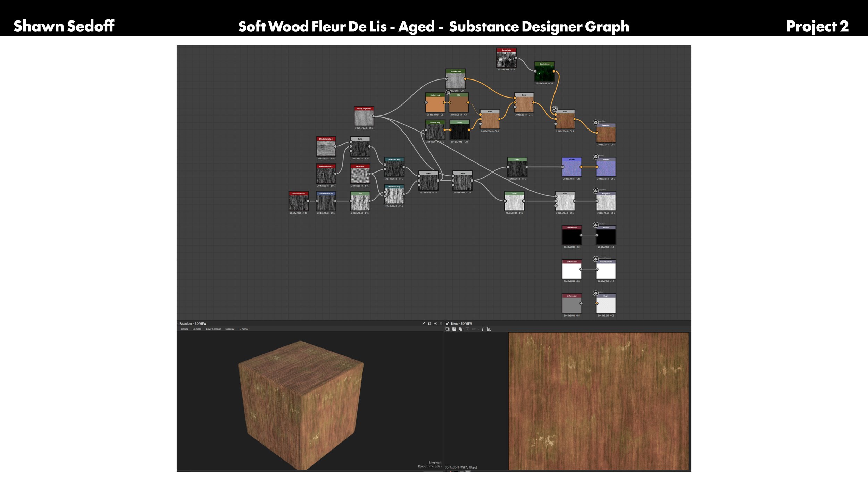The height and width of the screenshot is (488, 868).
Task: Open the Renderer menu in 3D View
Action: point(244,329)
